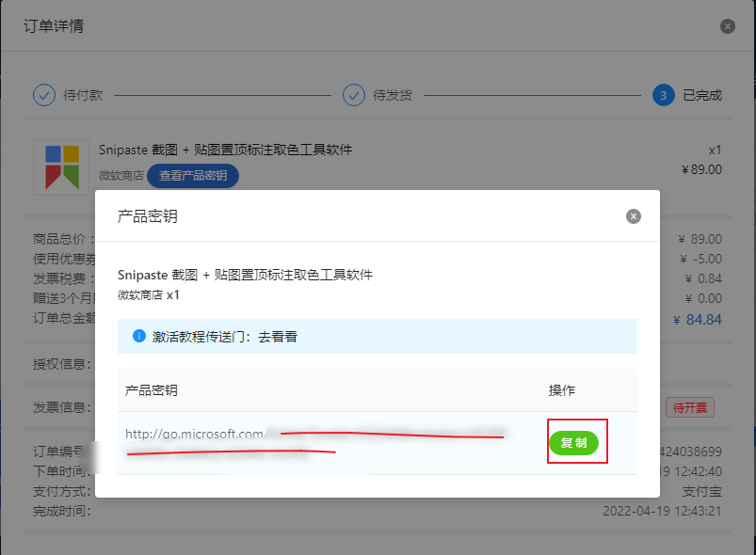Click the 查看产品密钥 button
756x555 pixels.
coord(192,176)
